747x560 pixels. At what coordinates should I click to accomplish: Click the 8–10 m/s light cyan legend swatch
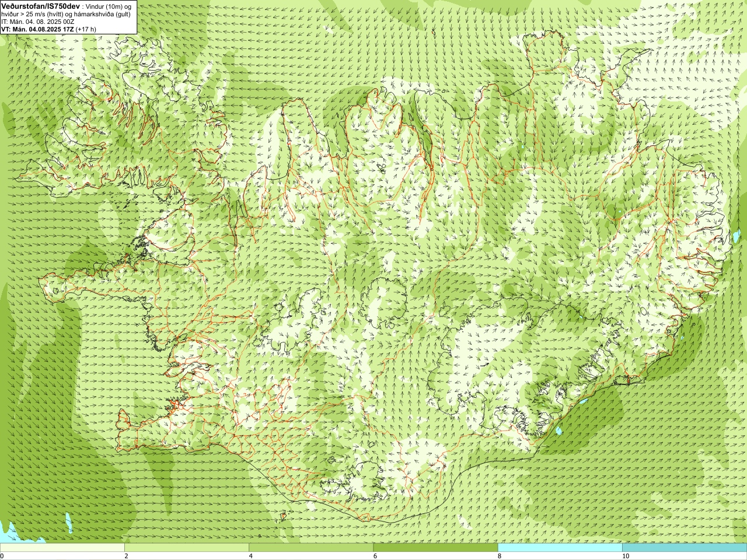560,548
